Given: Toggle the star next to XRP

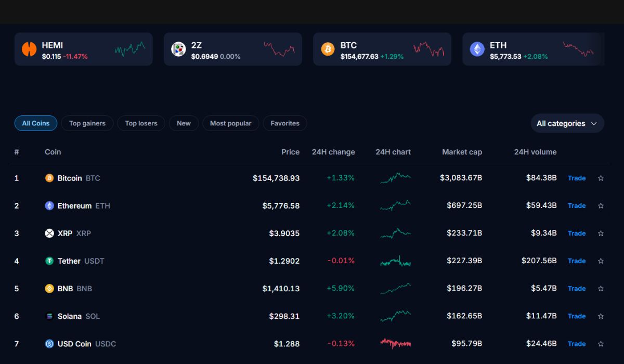Looking at the screenshot, I should pos(601,233).
